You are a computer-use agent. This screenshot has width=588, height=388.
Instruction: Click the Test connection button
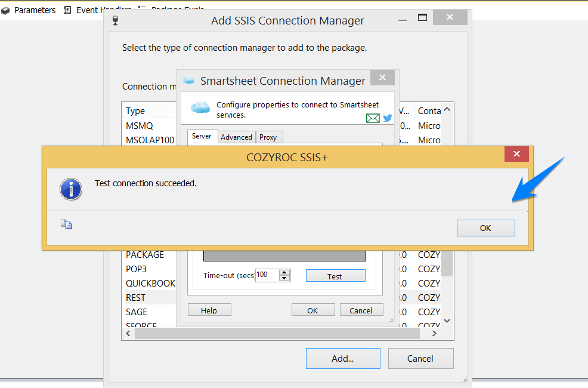click(335, 276)
